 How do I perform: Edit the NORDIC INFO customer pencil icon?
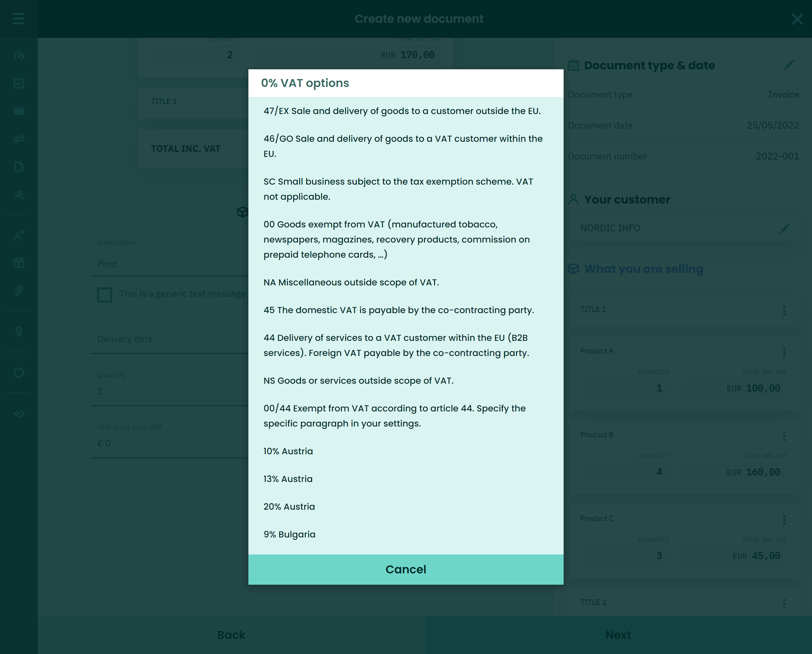[785, 228]
